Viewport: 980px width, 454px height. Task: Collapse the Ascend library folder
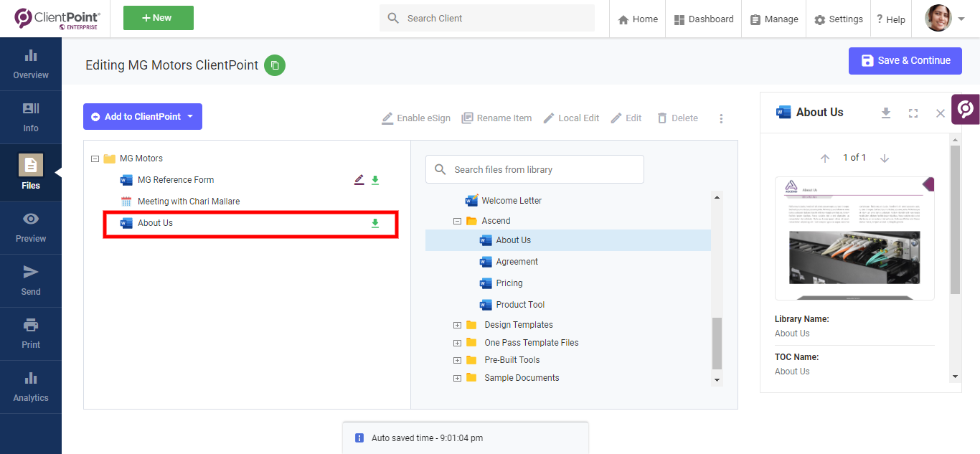457,222
